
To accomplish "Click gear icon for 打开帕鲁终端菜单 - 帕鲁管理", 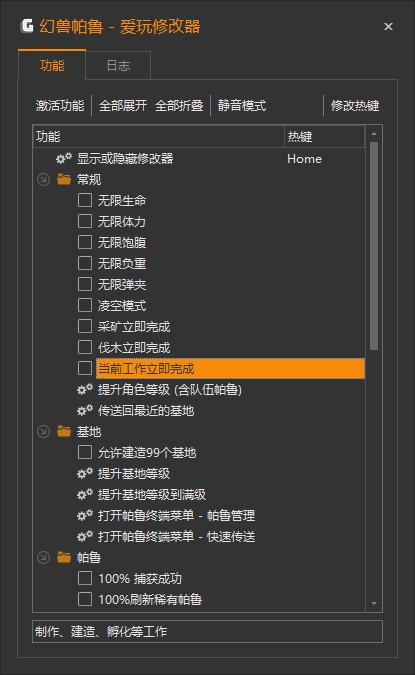I will 85,515.
